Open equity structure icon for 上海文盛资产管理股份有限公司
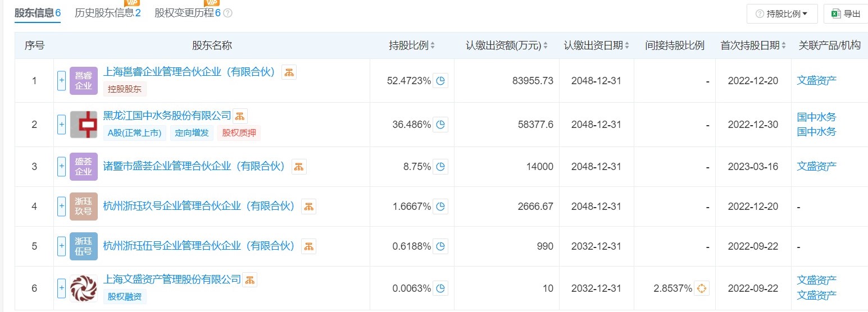Viewport: 868px width, 312px height. [250, 279]
